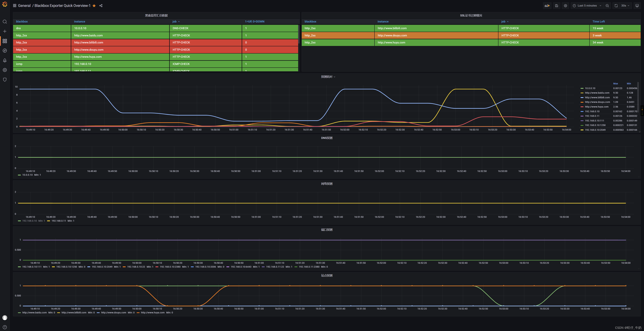This screenshot has width=644, height=331.
Task: Click the cycle view mode monitor icon
Action: pos(637,6)
